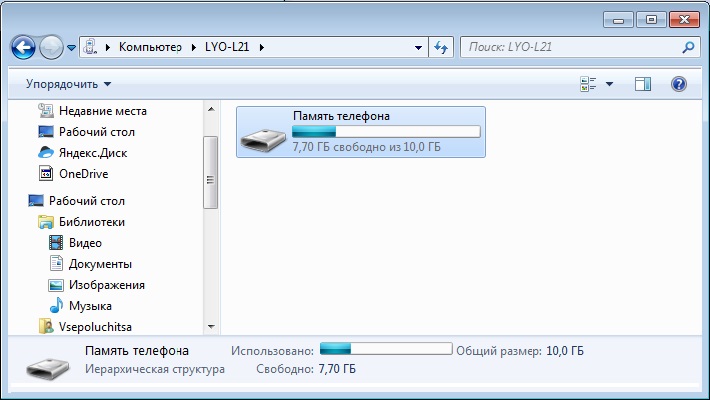
Task: Open the Упорядочить menu
Action: [68, 84]
